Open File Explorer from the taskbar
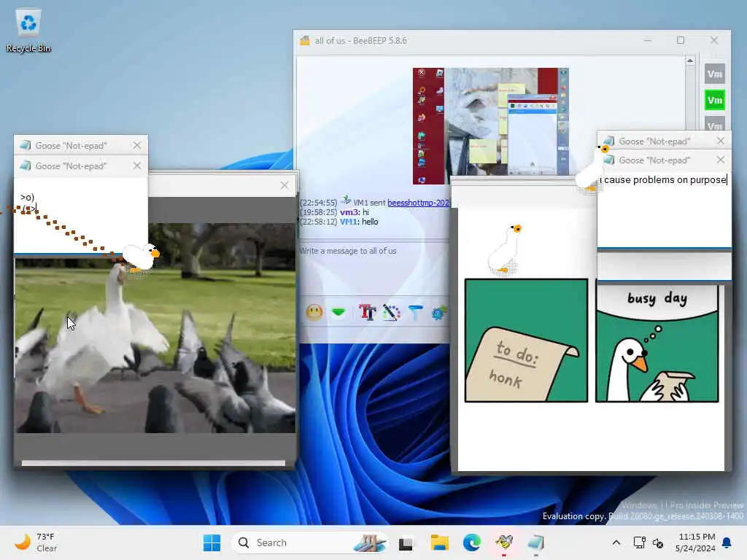The width and height of the screenshot is (747, 560). pyautogui.click(x=439, y=542)
